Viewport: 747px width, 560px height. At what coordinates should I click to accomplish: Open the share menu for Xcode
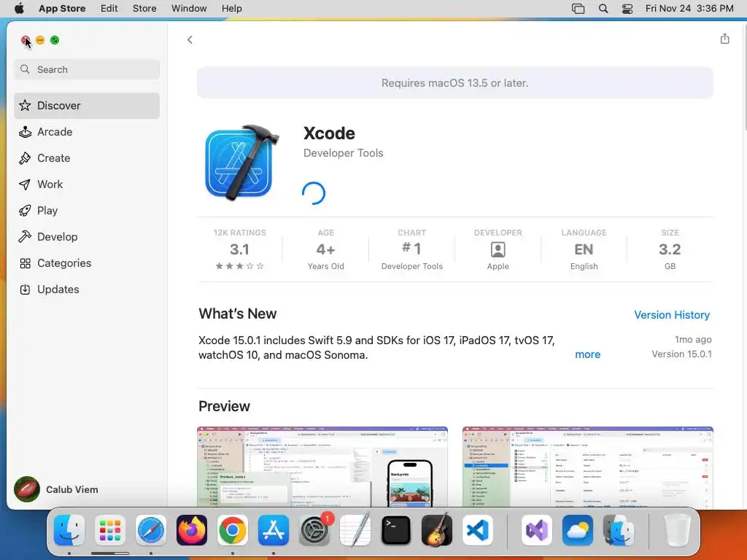tap(724, 39)
